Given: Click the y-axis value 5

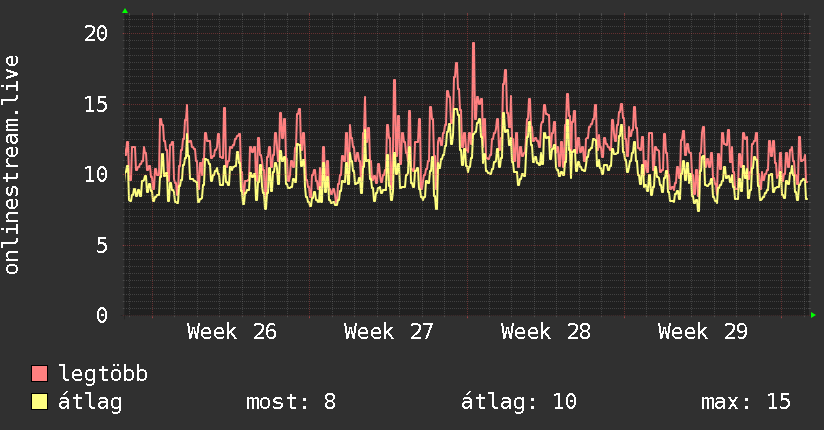Looking at the screenshot, I should pyautogui.click(x=102, y=245).
